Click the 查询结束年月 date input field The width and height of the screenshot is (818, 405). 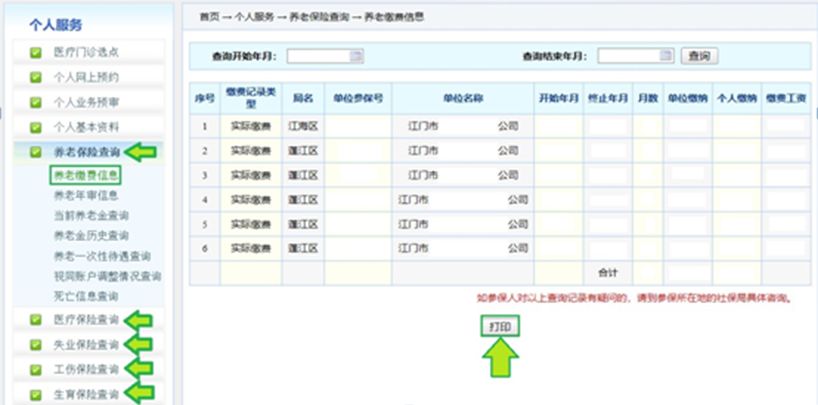(x=627, y=56)
